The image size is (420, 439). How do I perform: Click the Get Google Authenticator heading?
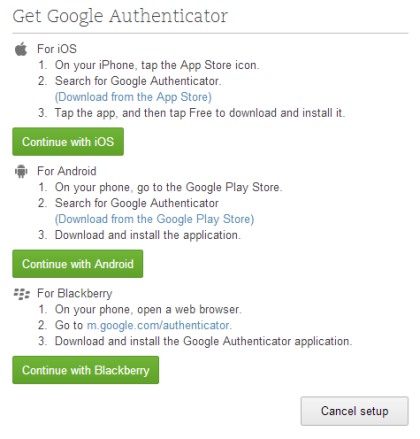120,16
